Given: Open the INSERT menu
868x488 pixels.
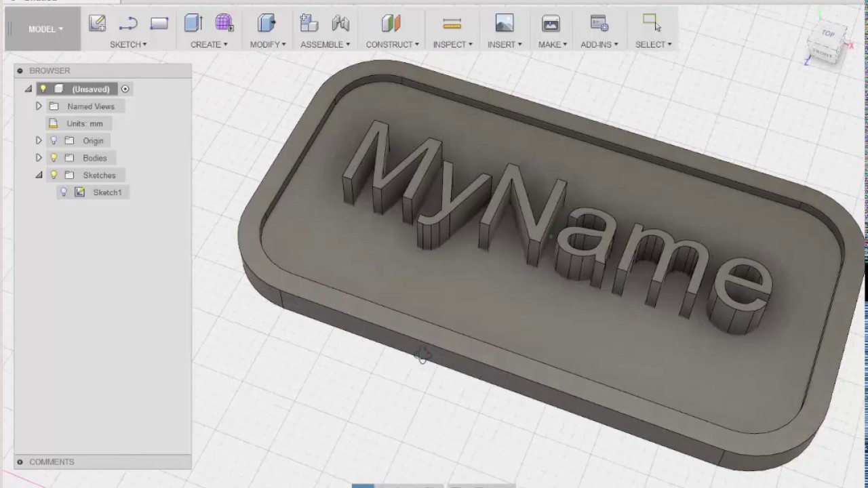Looking at the screenshot, I should pos(505,44).
